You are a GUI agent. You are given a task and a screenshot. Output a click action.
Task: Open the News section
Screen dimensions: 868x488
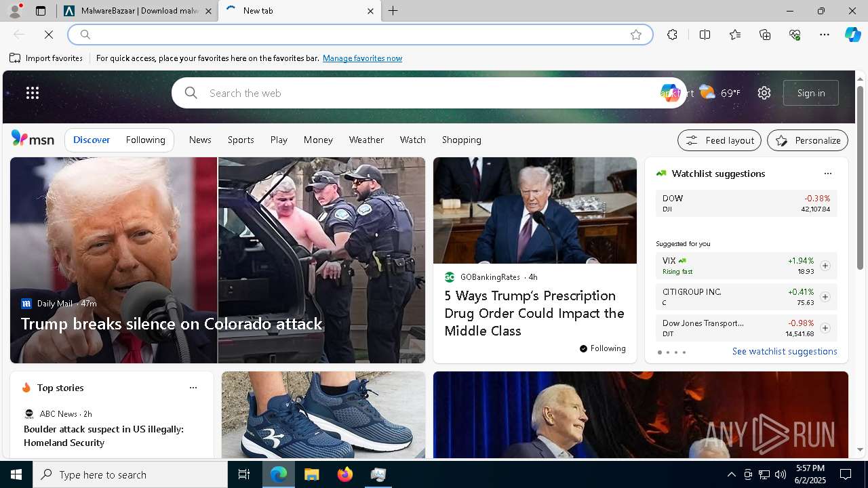point(200,140)
